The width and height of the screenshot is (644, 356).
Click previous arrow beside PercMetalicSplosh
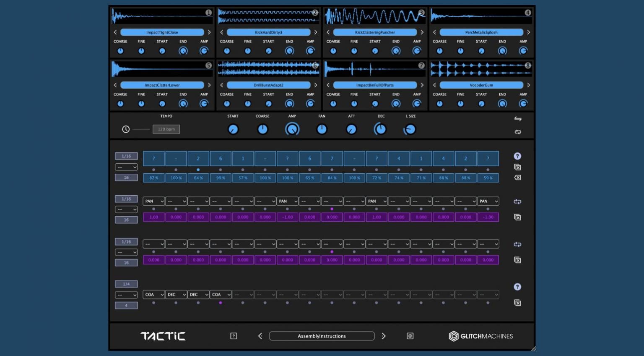pos(434,32)
